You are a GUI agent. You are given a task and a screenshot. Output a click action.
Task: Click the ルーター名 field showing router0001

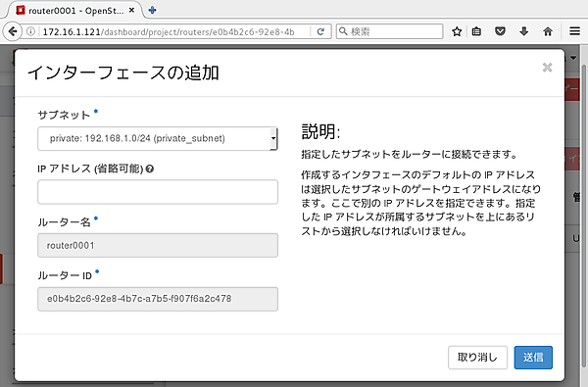click(158, 245)
